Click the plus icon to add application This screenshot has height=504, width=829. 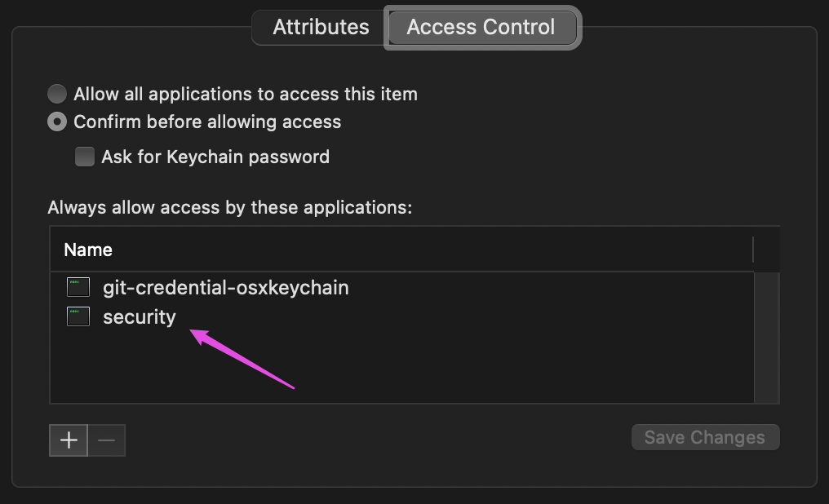point(69,440)
